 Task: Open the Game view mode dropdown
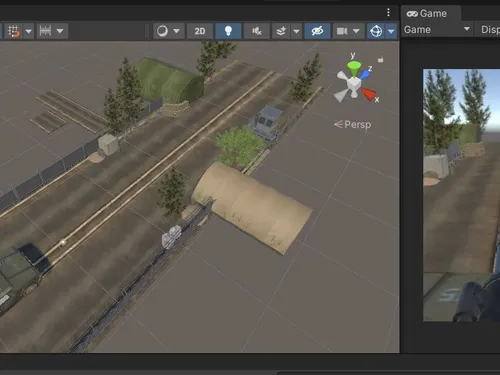pos(437,30)
